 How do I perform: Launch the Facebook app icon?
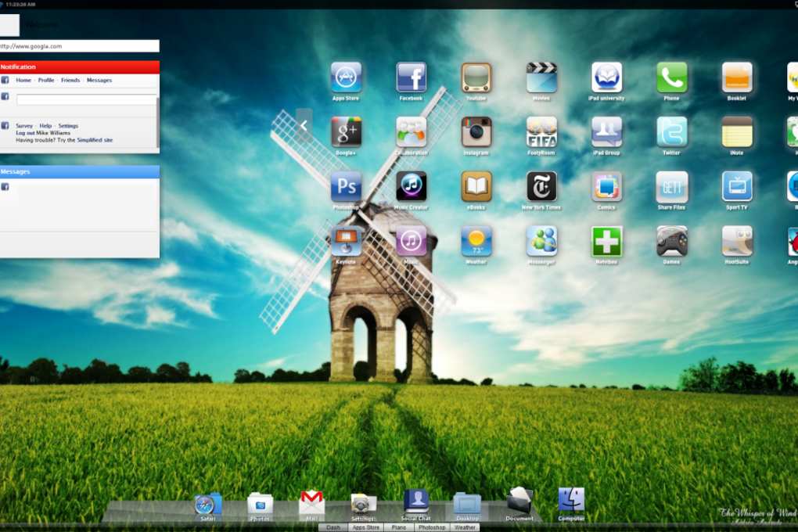coord(412,77)
